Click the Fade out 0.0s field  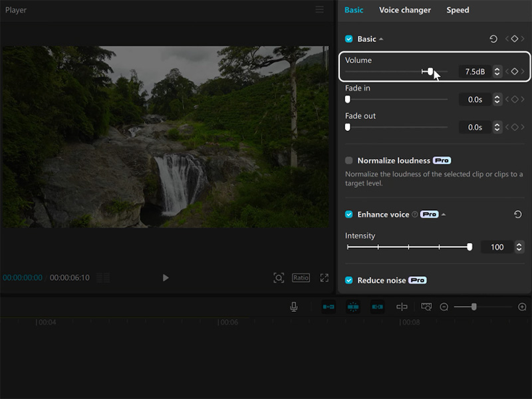point(475,127)
